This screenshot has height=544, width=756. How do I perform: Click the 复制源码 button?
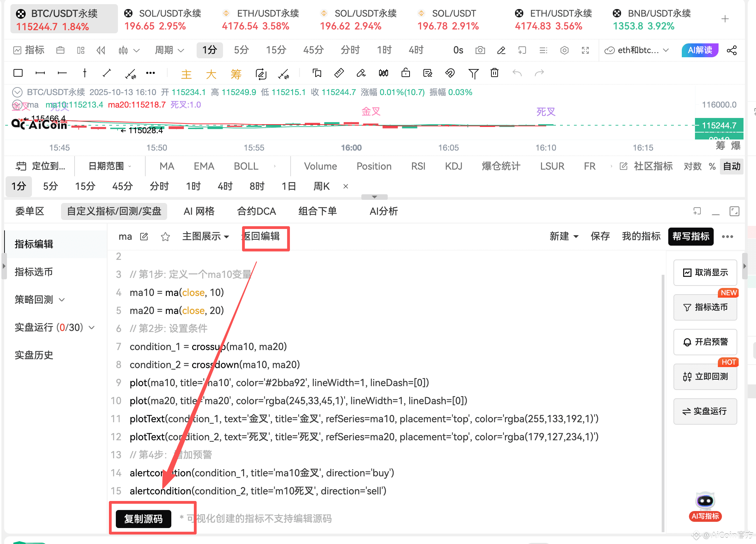pyautogui.click(x=143, y=519)
